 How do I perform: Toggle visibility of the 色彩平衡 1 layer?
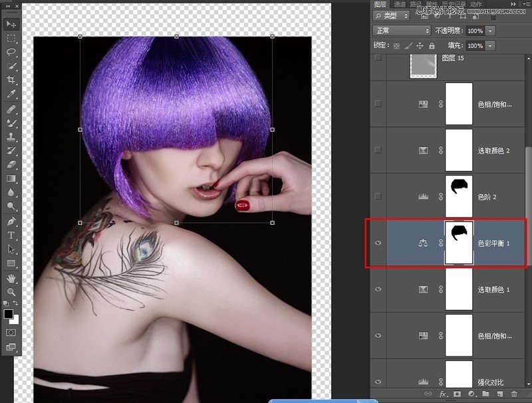tap(377, 243)
